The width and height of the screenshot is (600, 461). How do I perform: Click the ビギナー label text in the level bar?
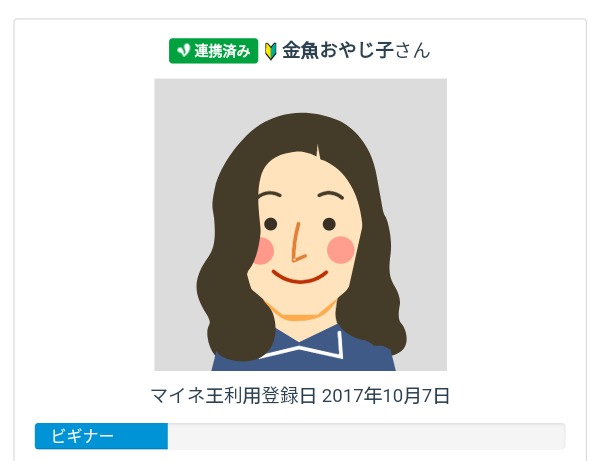coord(82,436)
